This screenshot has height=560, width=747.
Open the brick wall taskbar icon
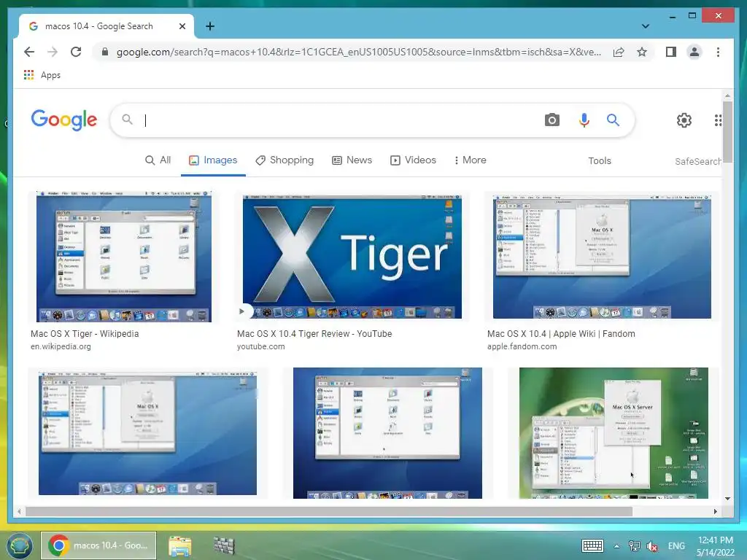tap(224, 546)
